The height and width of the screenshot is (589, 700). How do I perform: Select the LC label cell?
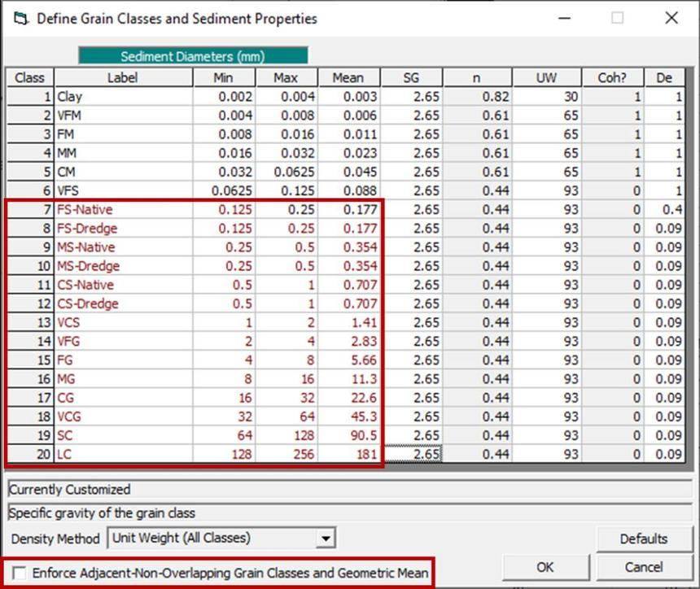click(123, 454)
